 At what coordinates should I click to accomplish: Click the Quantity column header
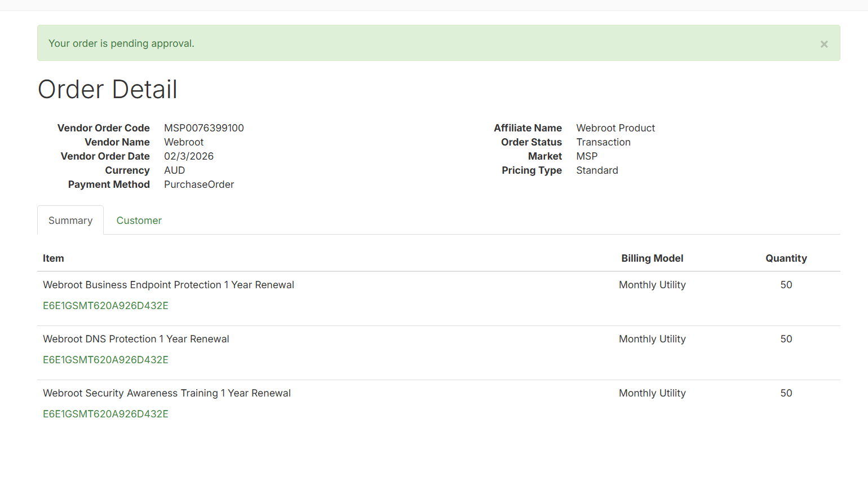point(786,258)
